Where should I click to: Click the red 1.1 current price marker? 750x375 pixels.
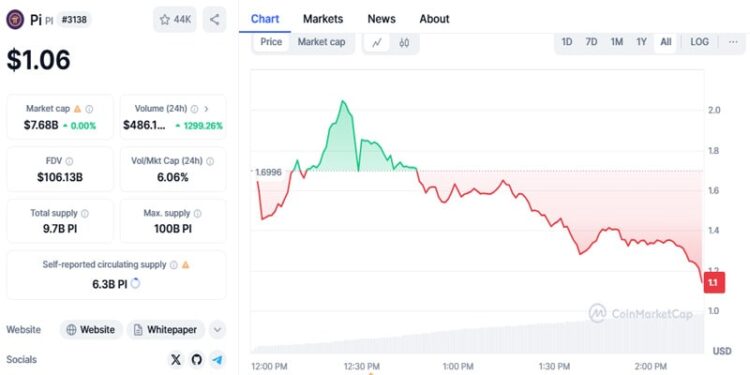coord(715,283)
